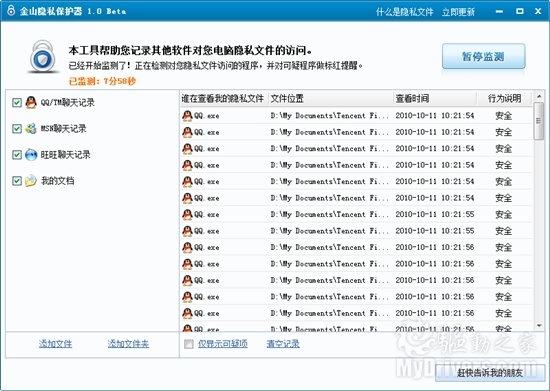Click the folder icon beside 我的文档

(x=31, y=181)
